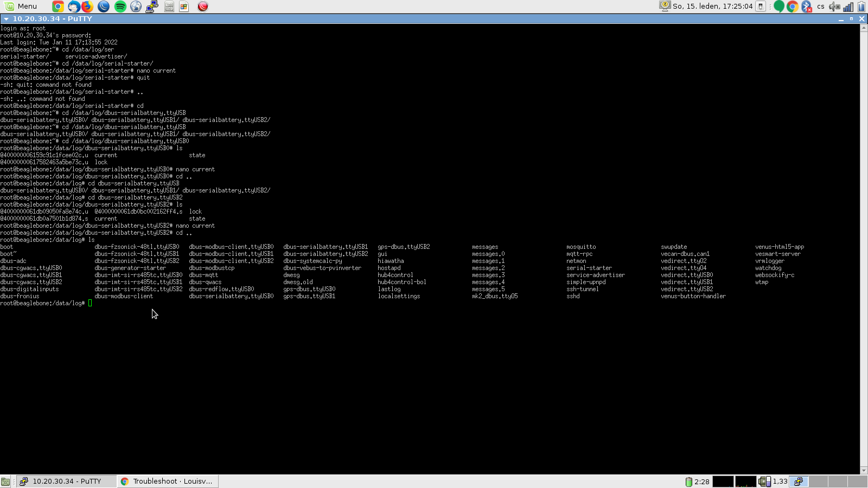
Task: Click the CPU chip memory monitor icon
Action: point(764,481)
